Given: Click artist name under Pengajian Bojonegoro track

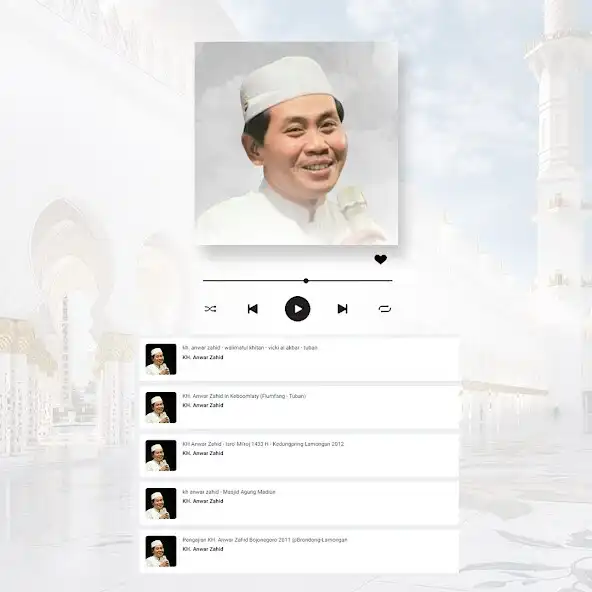Looking at the screenshot, I should [203, 549].
